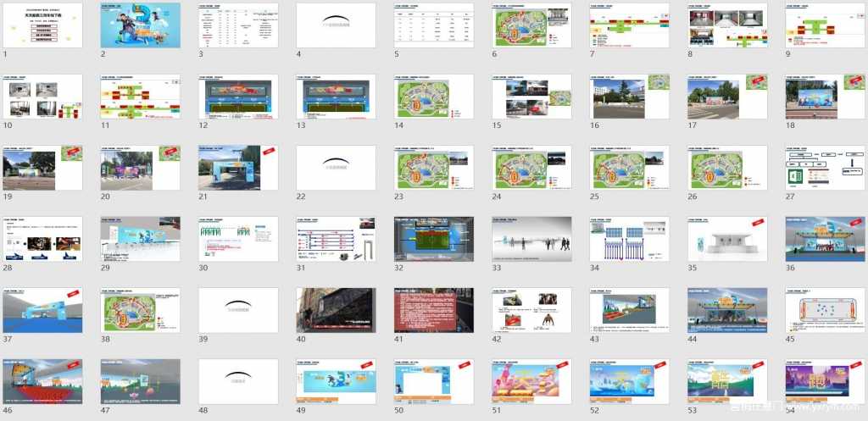The image size is (868, 421).
Task: Select slide 5 schedule table thumbnail
Action: (x=434, y=25)
